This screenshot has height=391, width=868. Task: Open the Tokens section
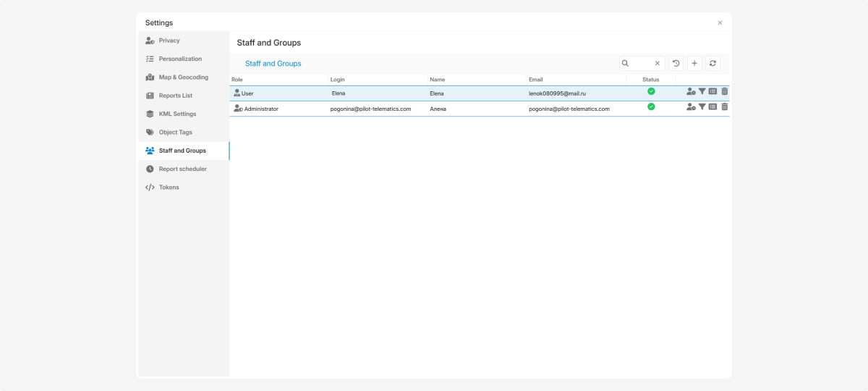[169, 188]
